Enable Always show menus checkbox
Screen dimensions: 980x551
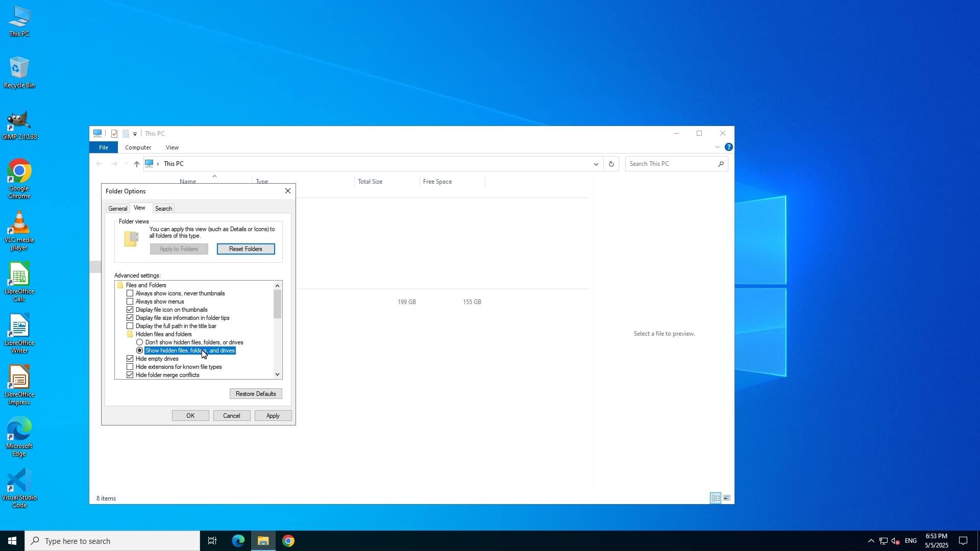[x=130, y=302]
